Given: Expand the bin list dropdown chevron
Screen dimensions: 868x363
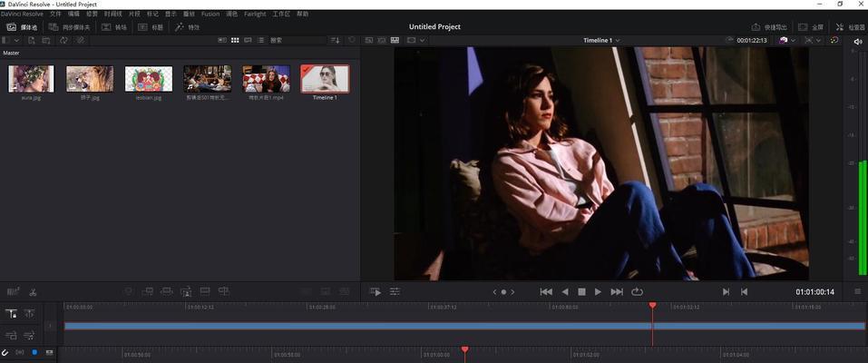Looking at the screenshot, I should click(16, 41).
